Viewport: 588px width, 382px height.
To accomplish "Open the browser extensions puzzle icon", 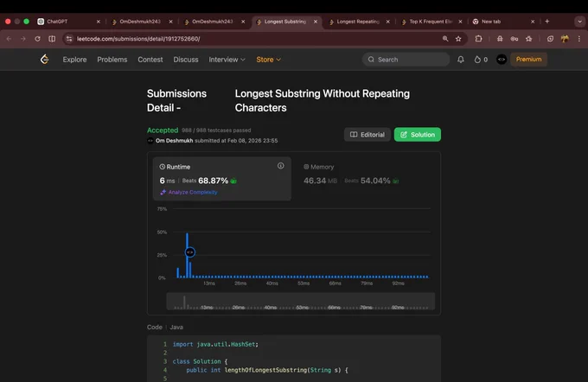I will 478,39.
